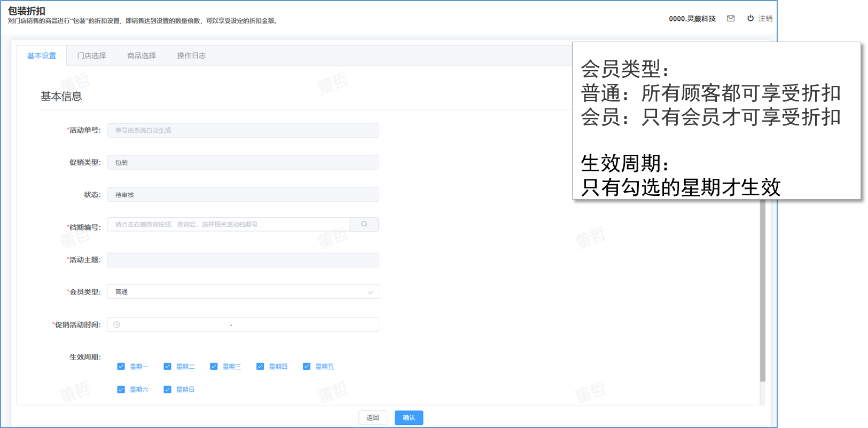The image size is (868, 428).
Task: Uncheck the 星期日 checkbox
Action: (x=167, y=390)
